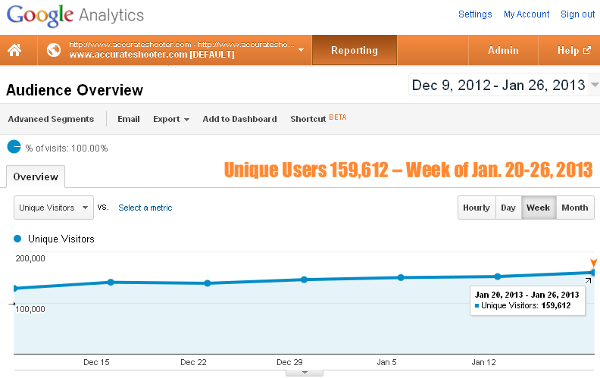Image resolution: width=600 pixels, height=378 pixels.
Task: Click the Jan 12 data point on graph
Action: 497,276
